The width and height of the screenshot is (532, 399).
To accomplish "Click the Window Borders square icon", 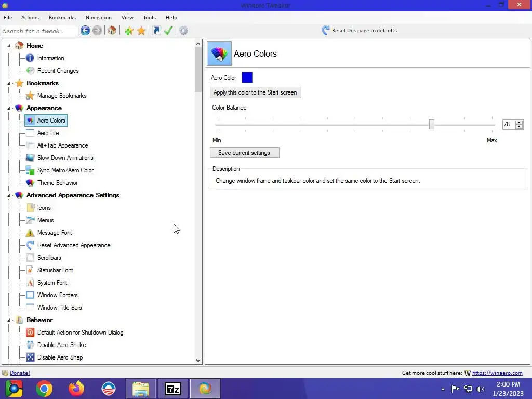I will [x=30, y=295].
